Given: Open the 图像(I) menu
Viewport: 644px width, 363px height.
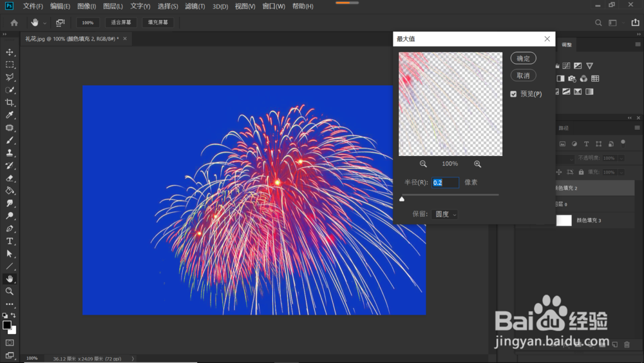Looking at the screenshot, I should click(87, 6).
